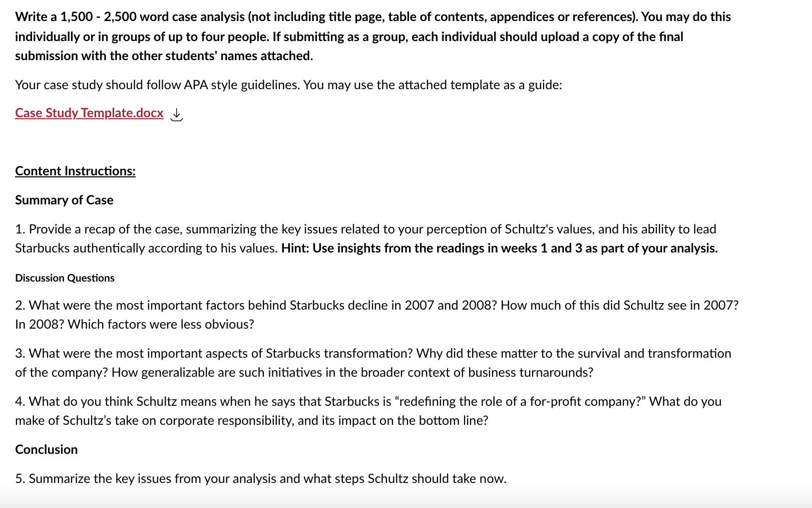Select the Summary of Case heading
The height and width of the screenshot is (508, 812).
coord(64,200)
